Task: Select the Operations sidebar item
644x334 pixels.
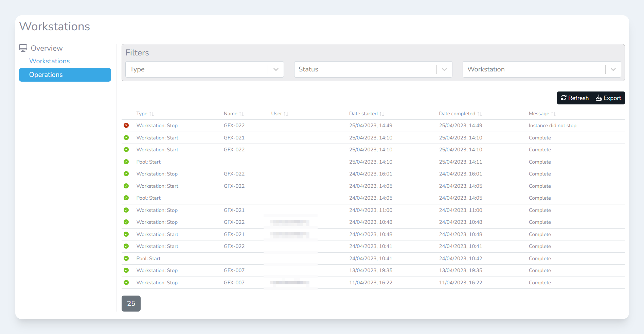Action: coord(65,75)
